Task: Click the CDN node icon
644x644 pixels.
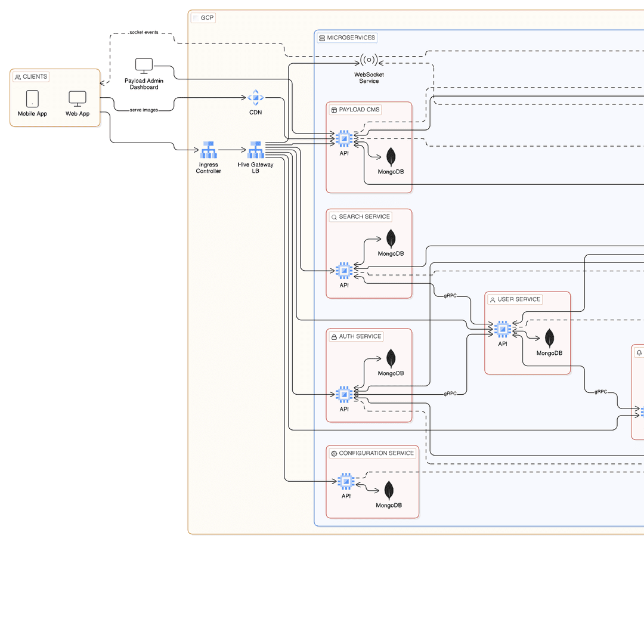Action: (255, 98)
